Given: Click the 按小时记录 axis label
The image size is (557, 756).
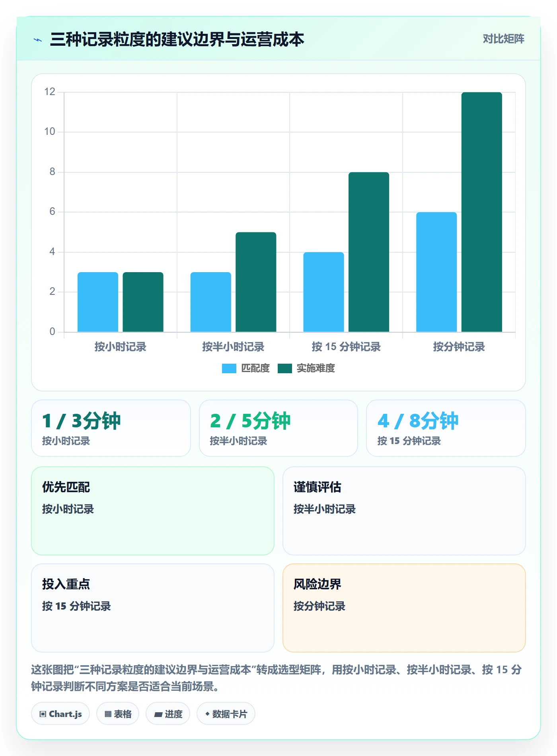Looking at the screenshot, I should click(x=121, y=347).
